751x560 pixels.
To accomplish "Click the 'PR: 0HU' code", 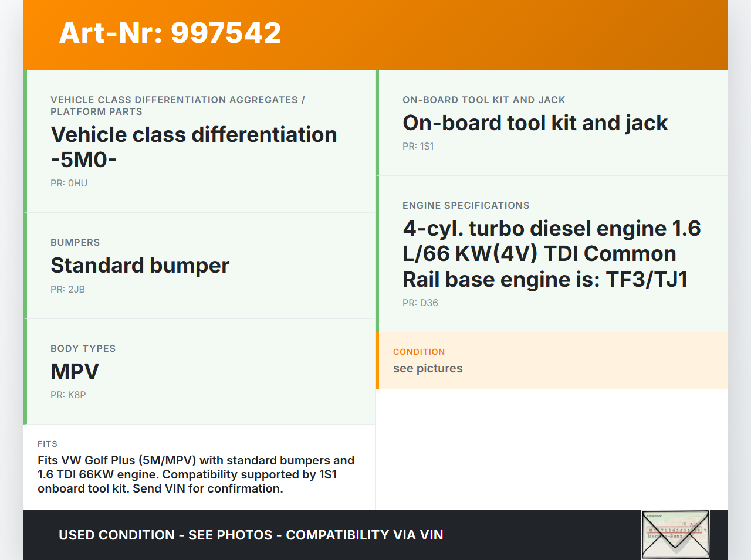I will (69, 183).
